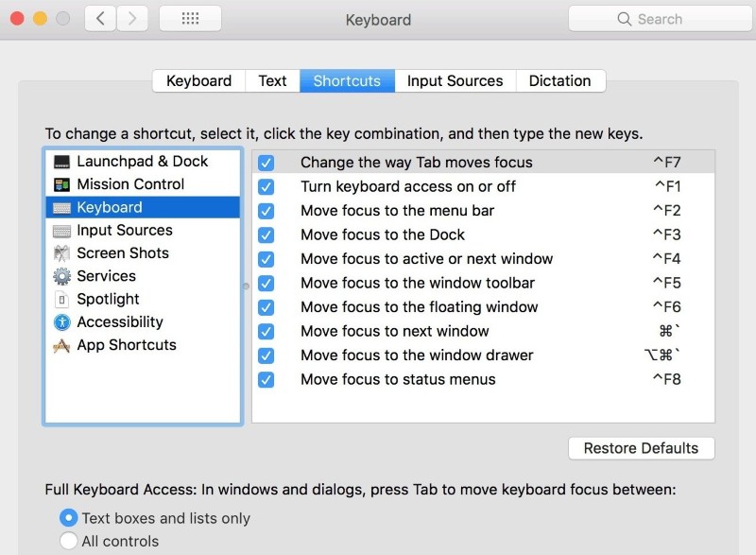Open the Dictation tab

560,80
